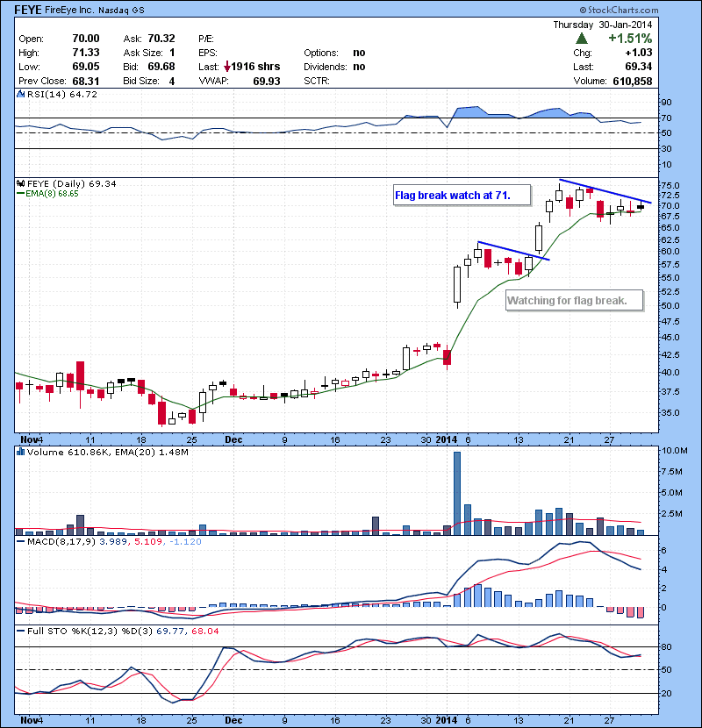Click the '75.0' price axis label
The height and width of the screenshot is (728, 702).
(670, 185)
